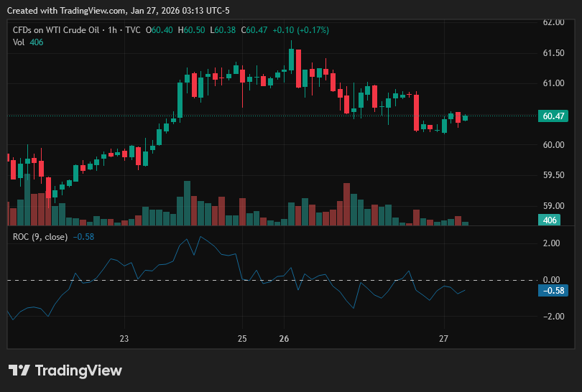Click the 61.50 price scale label
This screenshot has height=392, width=582.
pyautogui.click(x=553, y=53)
